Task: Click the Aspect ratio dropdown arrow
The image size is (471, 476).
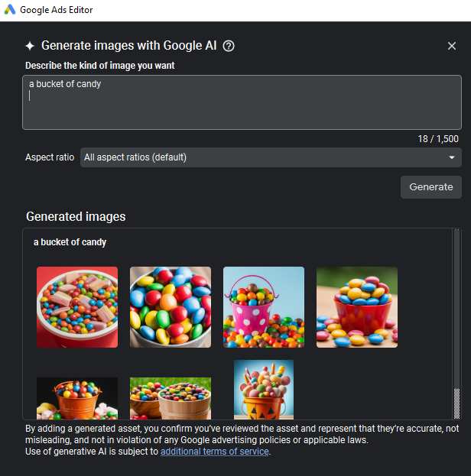Action: pos(452,157)
